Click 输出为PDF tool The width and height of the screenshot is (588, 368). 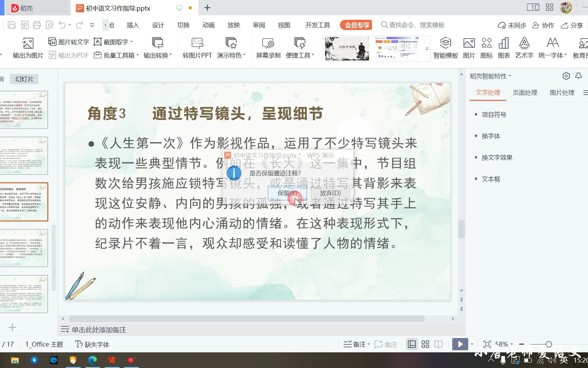click(x=68, y=55)
